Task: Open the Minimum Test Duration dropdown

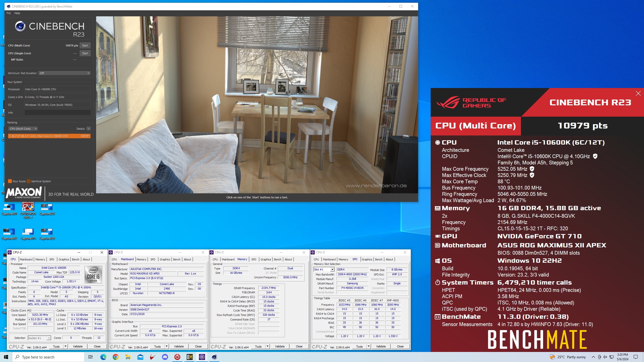Action: [x=65, y=73]
